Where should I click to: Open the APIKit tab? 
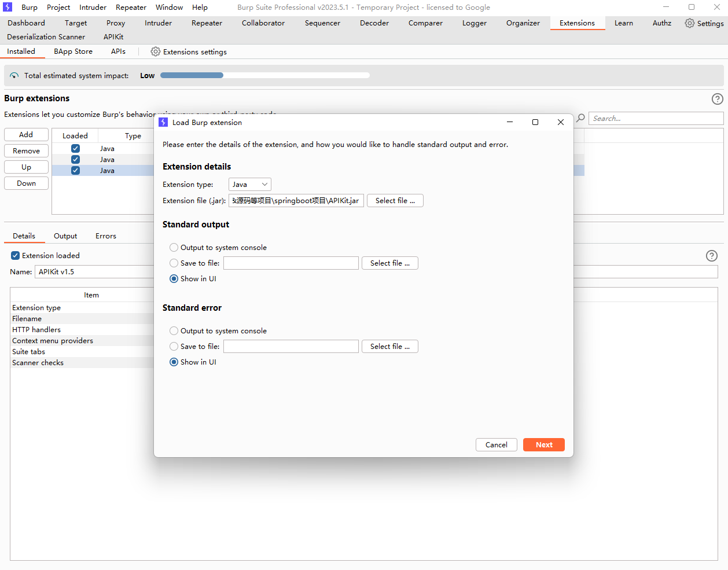point(113,37)
